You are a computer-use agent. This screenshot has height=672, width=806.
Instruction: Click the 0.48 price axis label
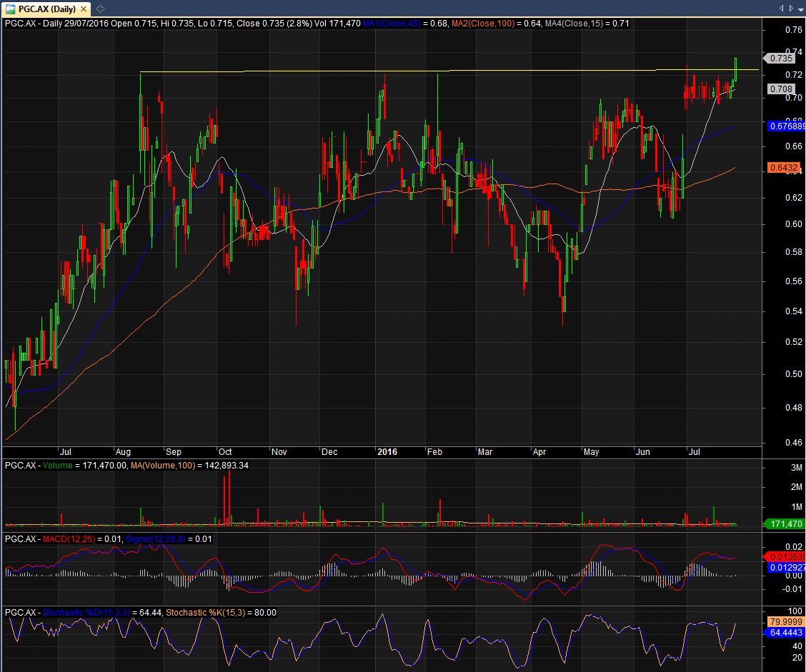pos(794,407)
